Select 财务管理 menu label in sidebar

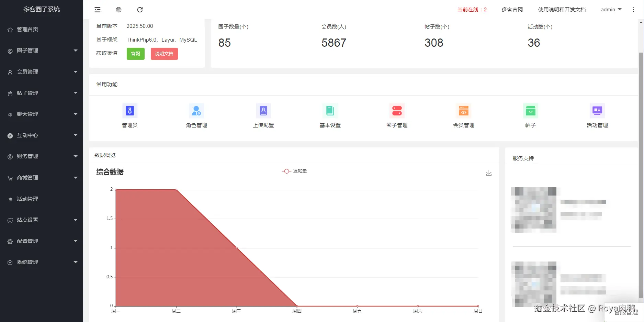tap(27, 156)
